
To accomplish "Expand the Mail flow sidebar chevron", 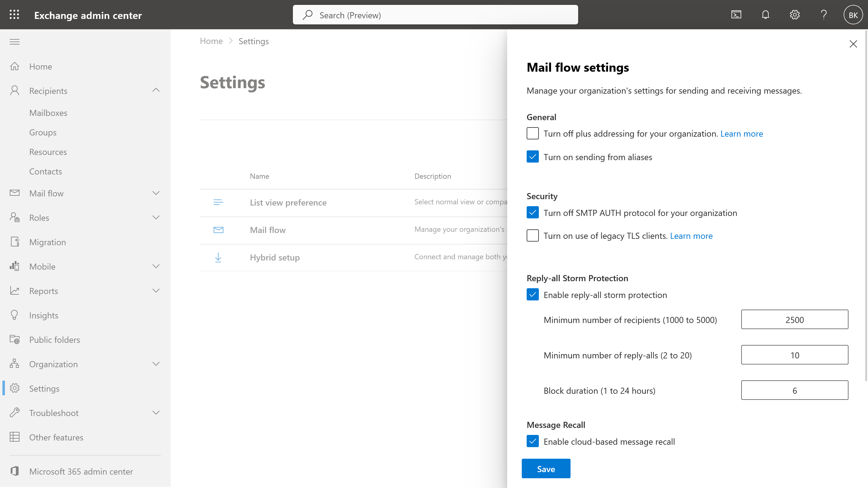I will pos(156,193).
